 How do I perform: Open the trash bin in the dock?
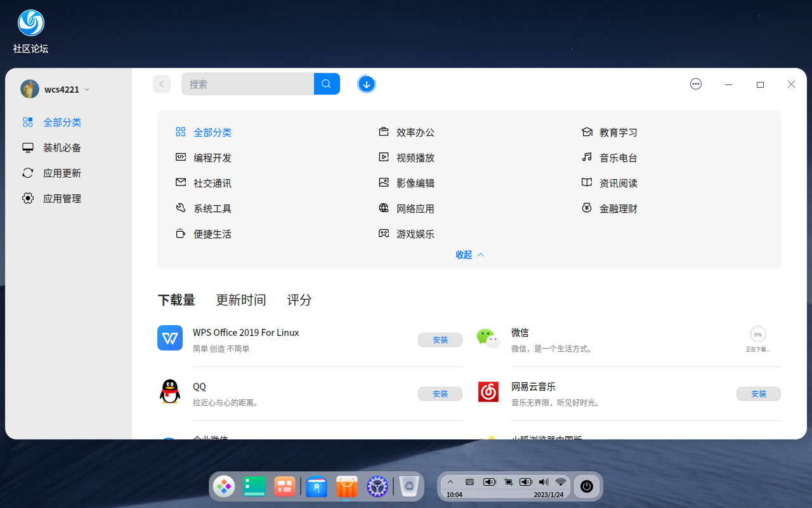[x=409, y=486]
